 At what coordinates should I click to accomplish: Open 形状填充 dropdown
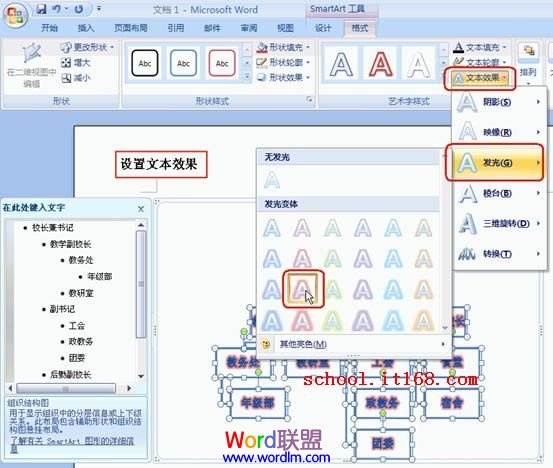pyautogui.click(x=284, y=47)
